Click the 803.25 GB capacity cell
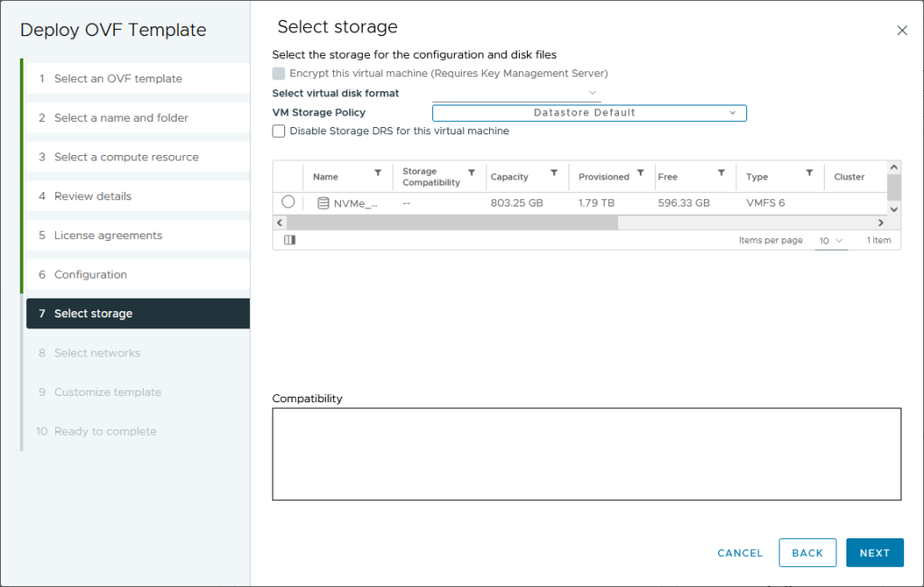 pyautogui.click(x=517, y=203)
